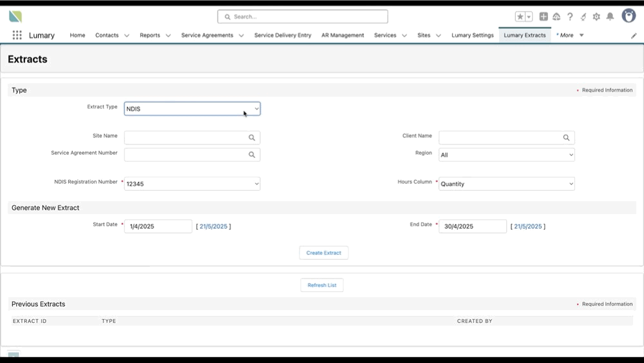Click the Service Agreement Number input field

[192, 155]
